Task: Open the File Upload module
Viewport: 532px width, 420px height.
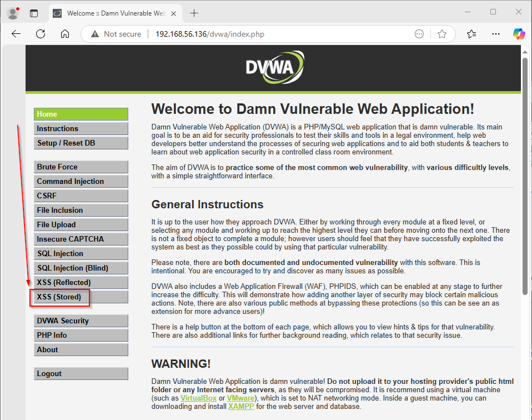Action: [x=81, y=225]
